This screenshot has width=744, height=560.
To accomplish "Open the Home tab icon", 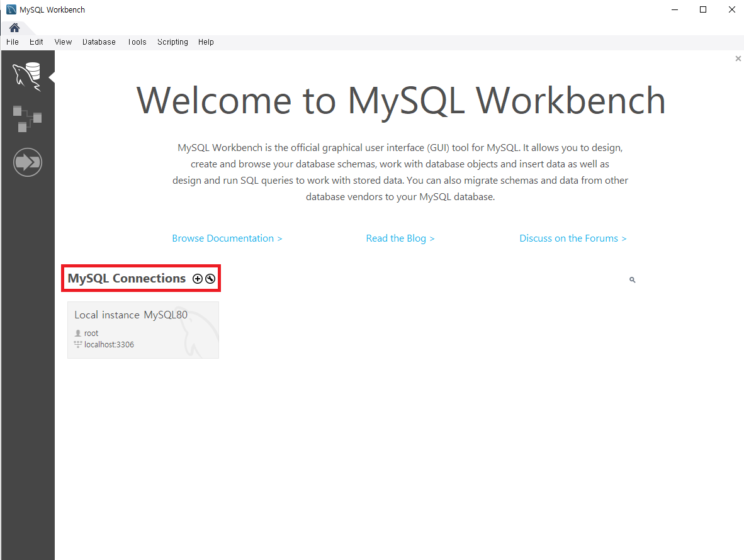I will [x=14, y=28].
